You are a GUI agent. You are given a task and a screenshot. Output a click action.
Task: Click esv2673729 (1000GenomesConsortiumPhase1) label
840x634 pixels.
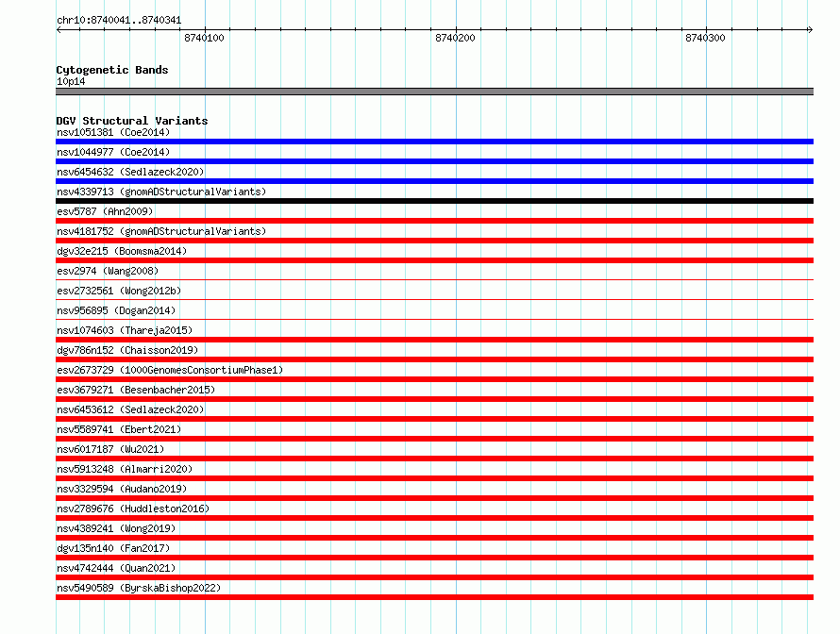170,370
